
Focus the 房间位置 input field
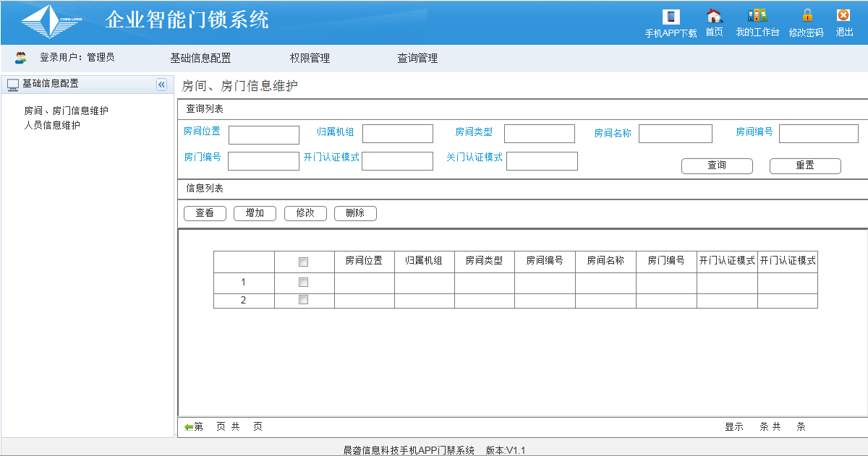coord(263,135)
